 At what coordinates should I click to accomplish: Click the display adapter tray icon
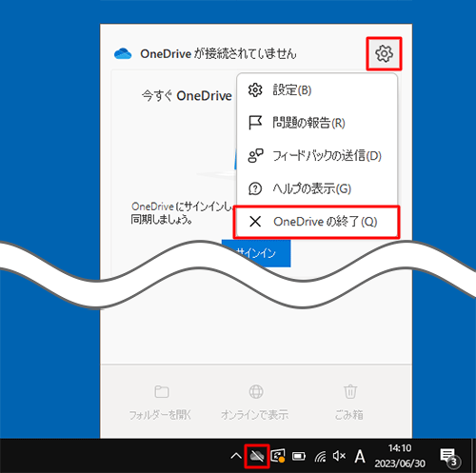tap(278, 456)
